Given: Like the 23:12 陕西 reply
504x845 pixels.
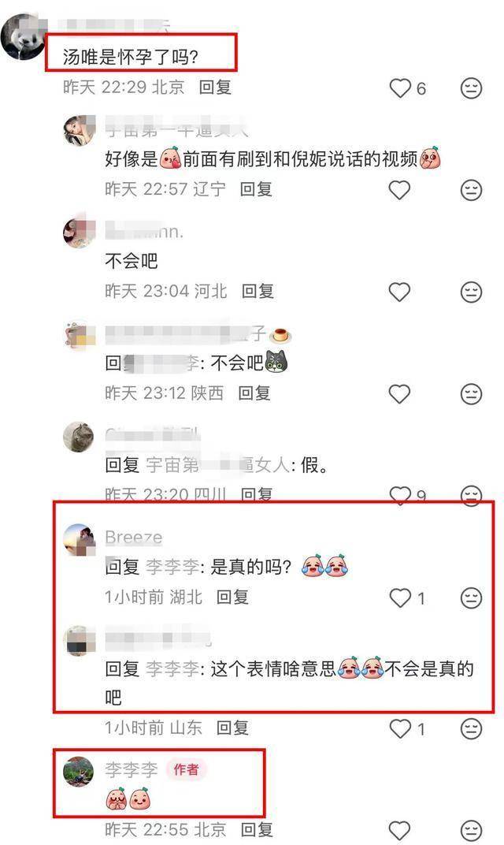Looking at the screenshot, I should click(399, 394).
